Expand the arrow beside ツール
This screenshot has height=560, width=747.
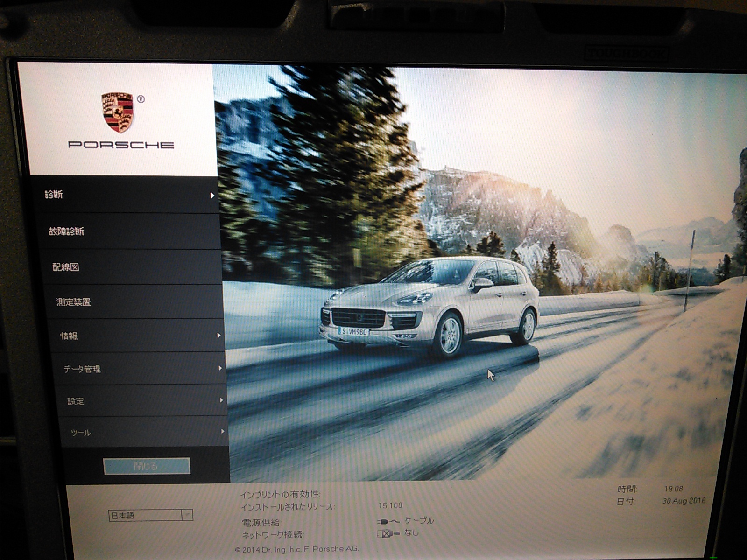(223, 432)
